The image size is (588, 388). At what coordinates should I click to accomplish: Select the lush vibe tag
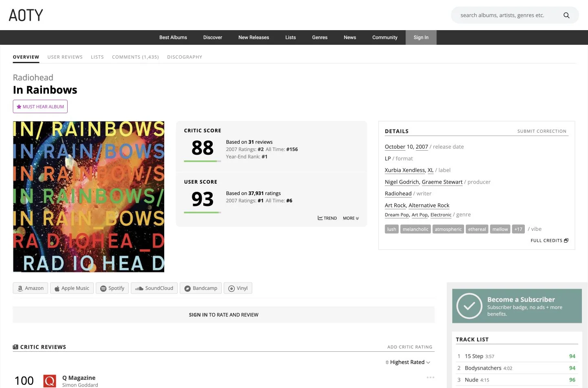pos(392,229)
